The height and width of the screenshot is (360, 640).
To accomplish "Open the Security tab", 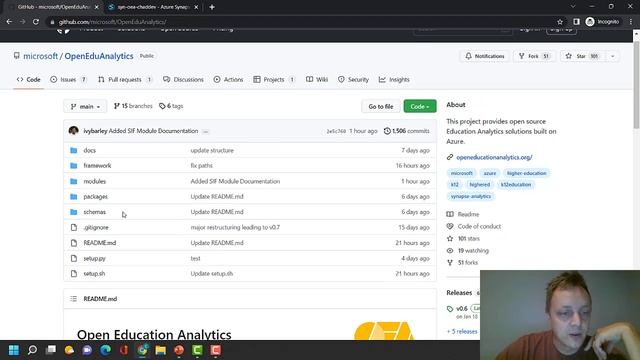I will (x=353, y=80).
